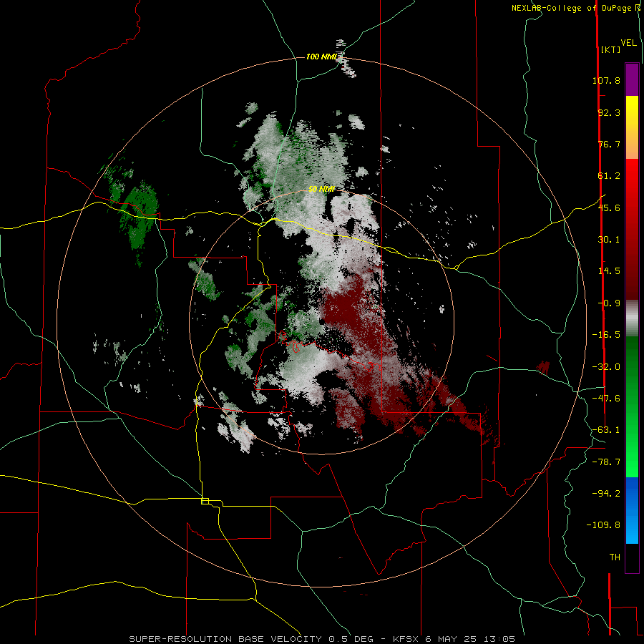The image size is (644, 644).
Task: Click the -0.9 velocity scale value
Action: (609, 303)
